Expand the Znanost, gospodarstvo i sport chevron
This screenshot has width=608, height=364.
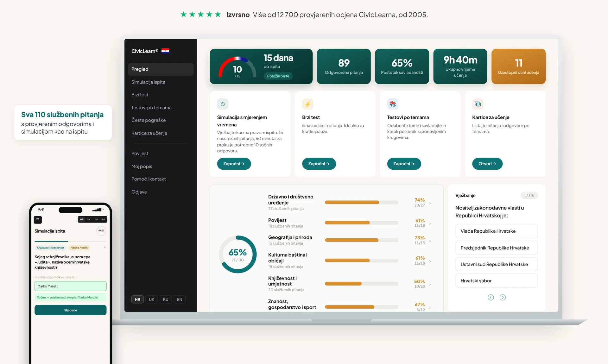pyautogui.click(x=430, y=308)
